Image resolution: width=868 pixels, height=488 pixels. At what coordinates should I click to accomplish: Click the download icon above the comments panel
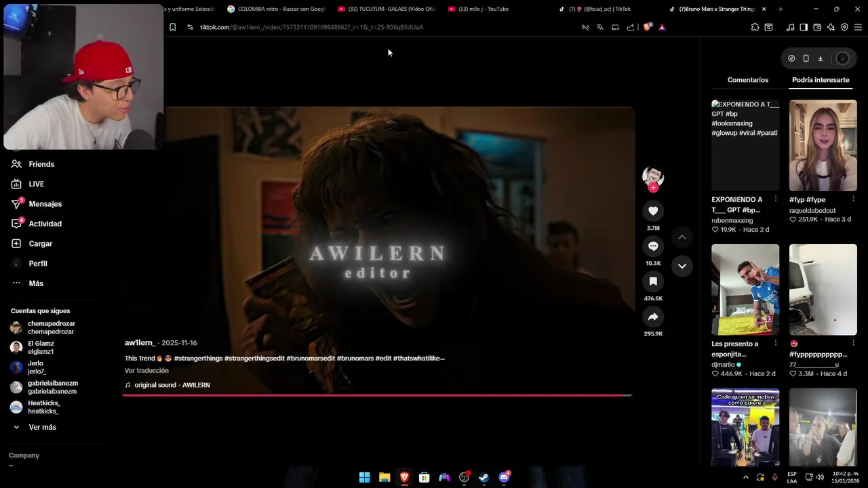[x=821, y=58]
